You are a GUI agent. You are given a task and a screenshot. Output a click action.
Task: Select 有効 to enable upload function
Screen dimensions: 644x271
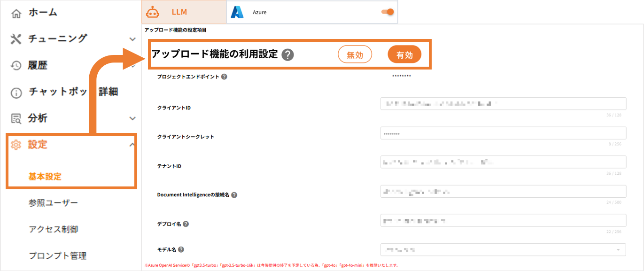click(404, 55)
